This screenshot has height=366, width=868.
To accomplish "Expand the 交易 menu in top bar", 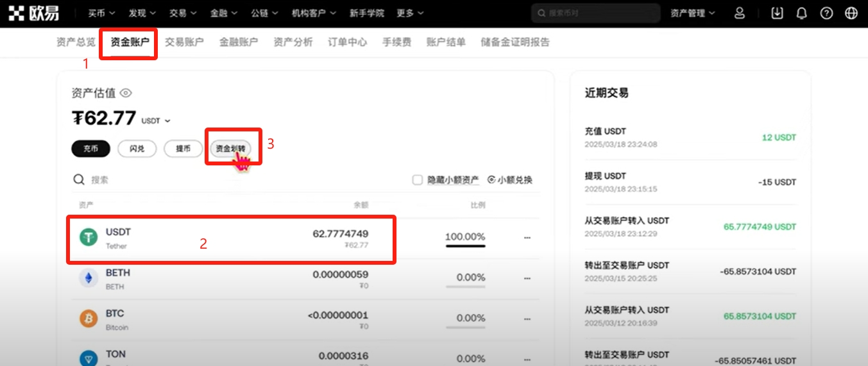I will pos(183,13).
